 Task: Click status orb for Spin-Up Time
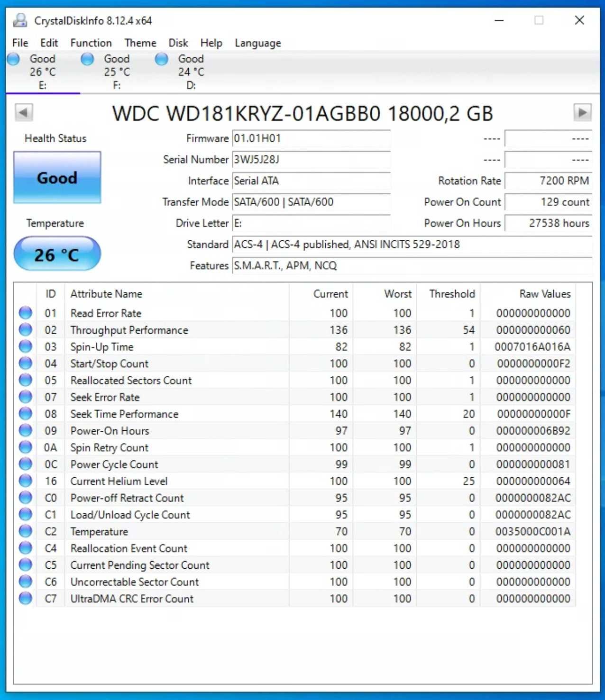coord(25,346)
